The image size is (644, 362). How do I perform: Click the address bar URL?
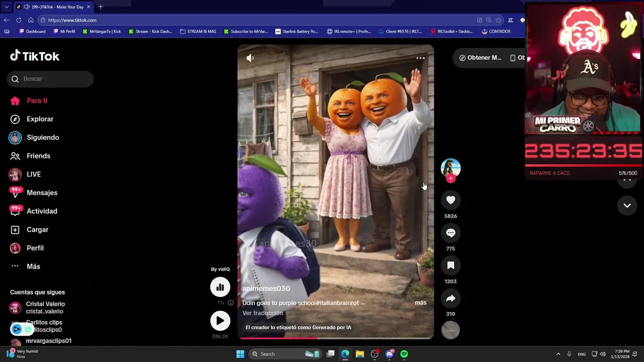coord(72,20)
